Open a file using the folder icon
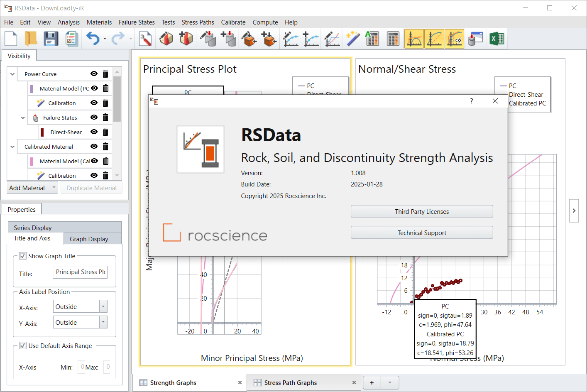The image size is (587, 392). (30, 38)
